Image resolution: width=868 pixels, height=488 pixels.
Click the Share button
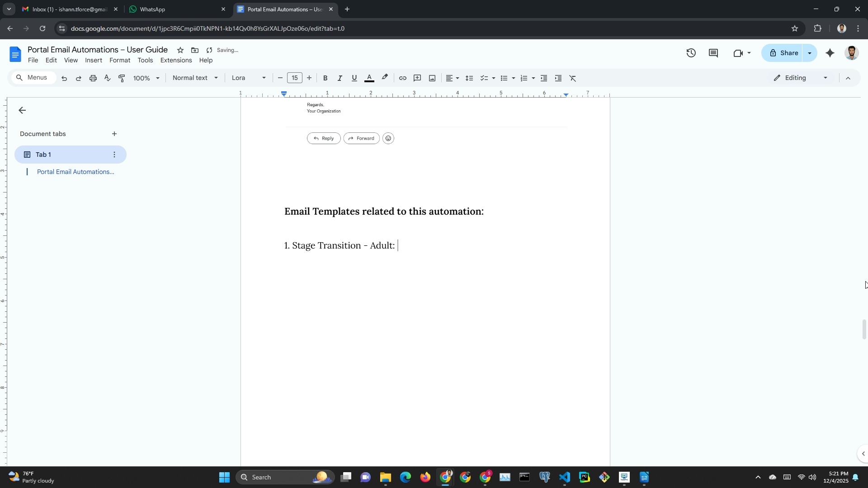point(783,53)
